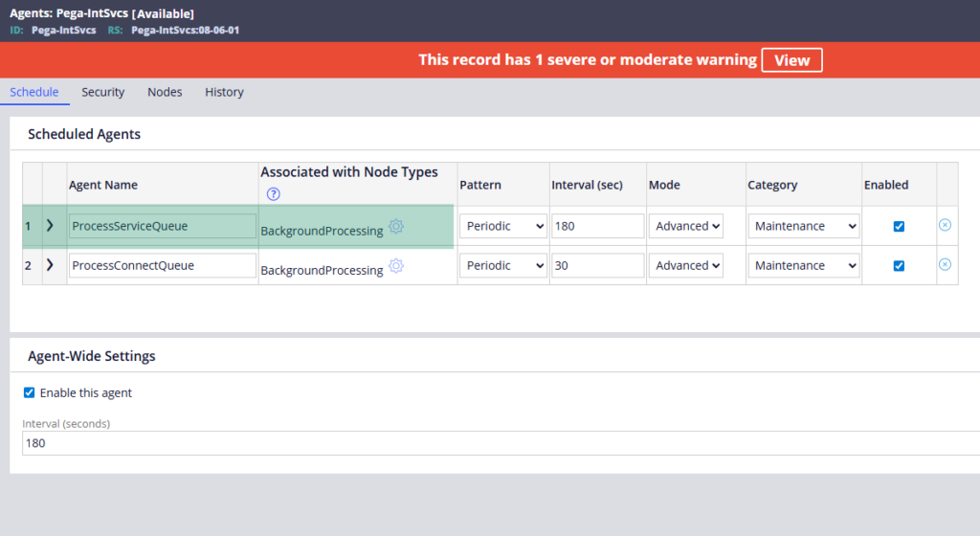Open Pattern dropdown for ProcessConnectQueue
980x536 pixels.
503,265
